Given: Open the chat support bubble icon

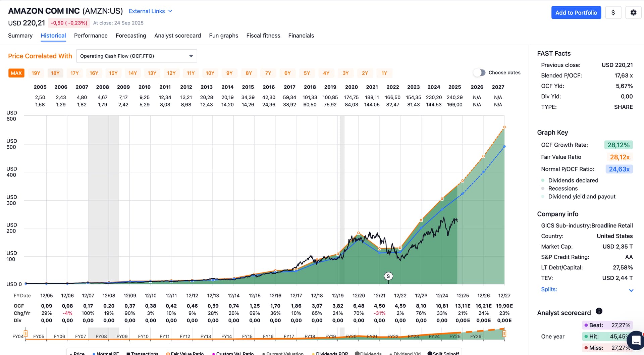Looking at the screenshot, I should (636, 340).
